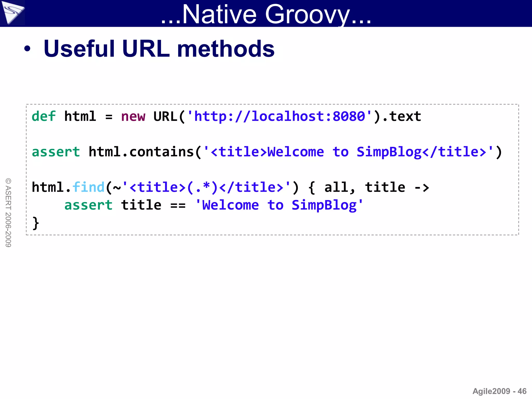Click the 'Useful URL methods' bullet heading

tap(159, 49)
